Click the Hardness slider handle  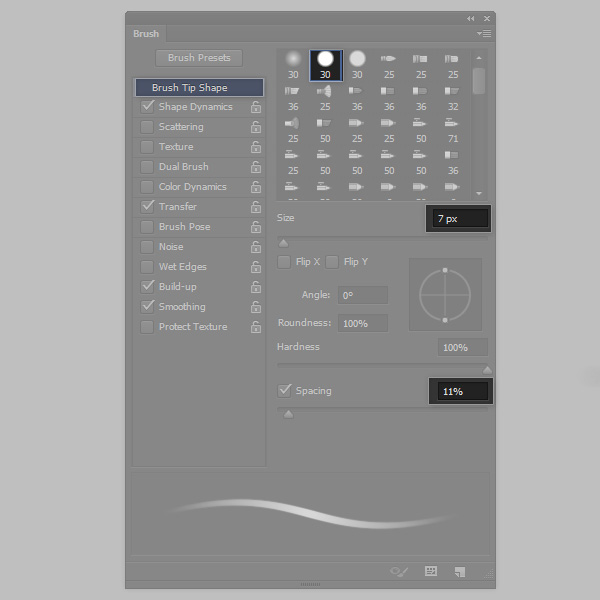point(487,370)
